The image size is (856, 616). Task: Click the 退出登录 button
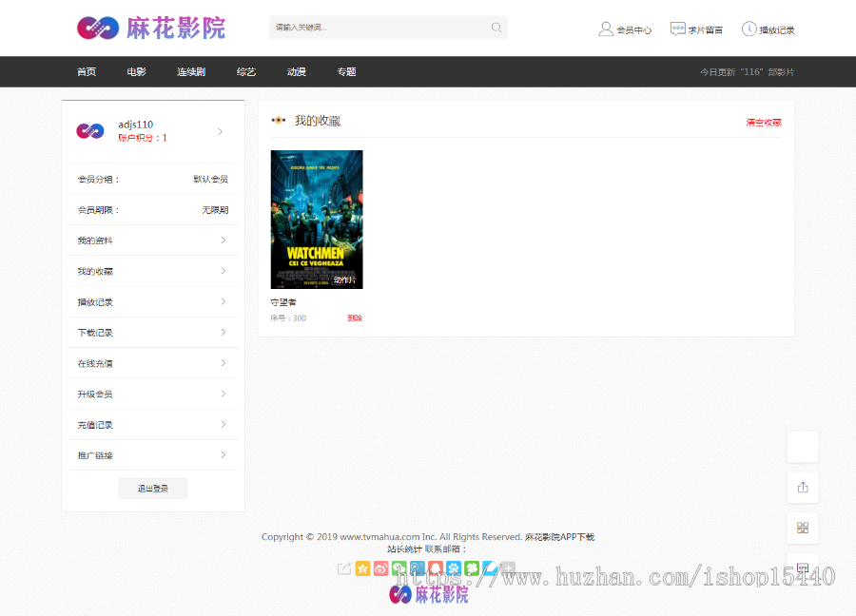click(152, 488)
